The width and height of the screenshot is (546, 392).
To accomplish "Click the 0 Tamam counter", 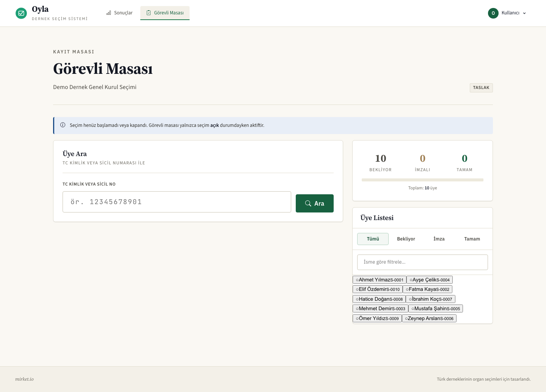I will tap(464, 163).
